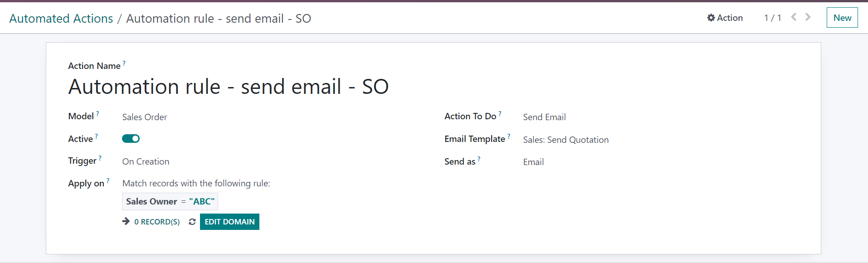Open the Action To Do Send Email selector

click(544, 117)
